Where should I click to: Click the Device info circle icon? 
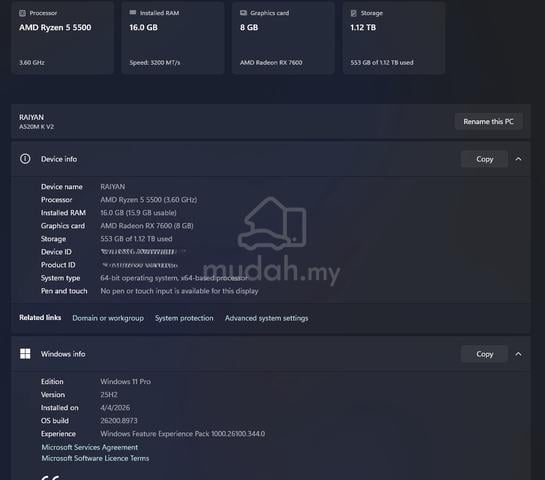[x=25, y=159]
